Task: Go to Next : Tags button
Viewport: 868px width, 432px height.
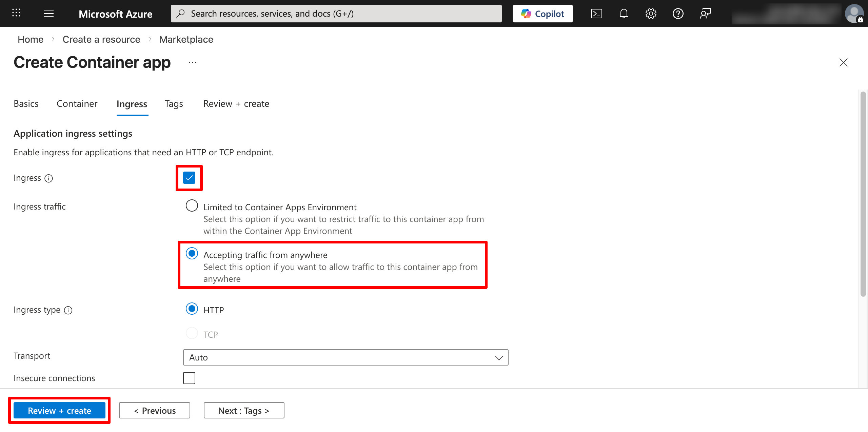Action: click(x=243, y=411)
